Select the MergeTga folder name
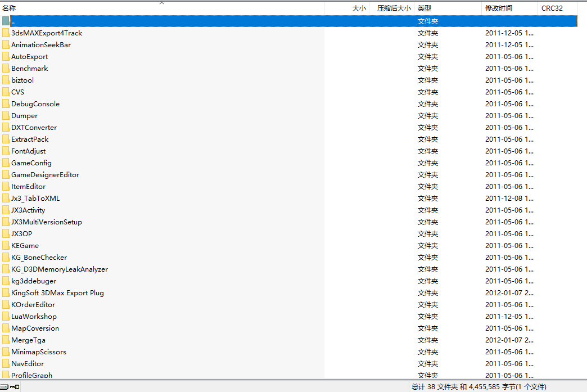This screenshot has height=392, width=587. tap(29, 340)
